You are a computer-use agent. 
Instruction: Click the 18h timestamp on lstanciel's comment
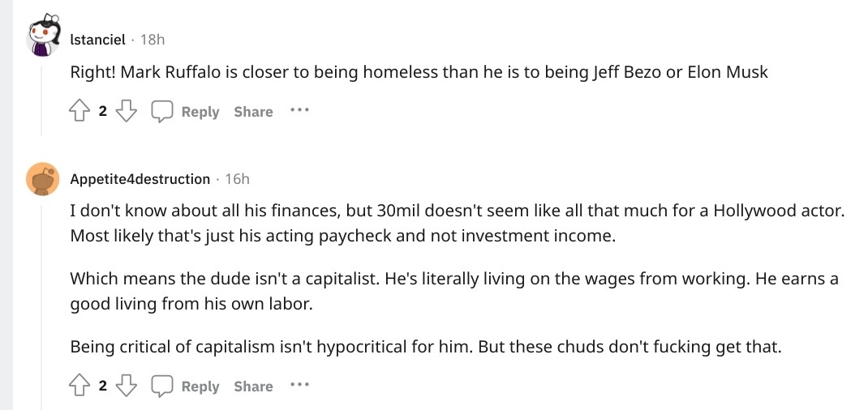153,39
